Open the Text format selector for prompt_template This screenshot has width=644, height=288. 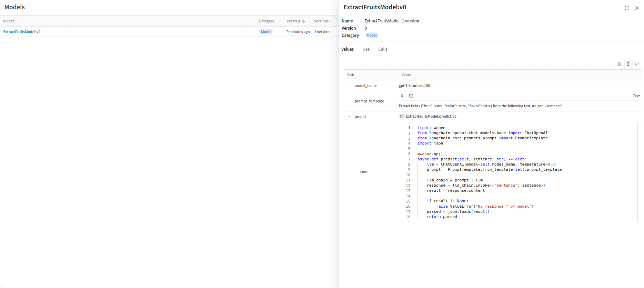point(636,96)
